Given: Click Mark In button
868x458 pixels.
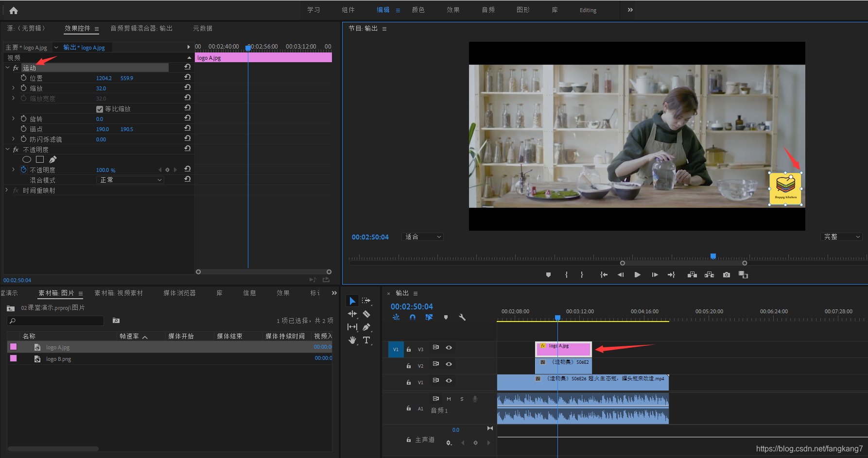Looking at the screenshot, I should point(567,275).
